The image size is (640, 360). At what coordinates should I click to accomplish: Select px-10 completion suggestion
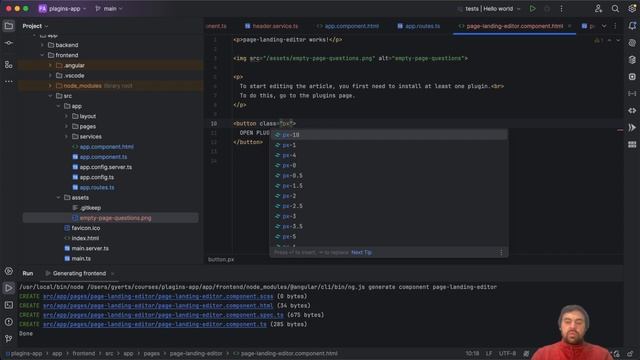(x=389, y=135)
